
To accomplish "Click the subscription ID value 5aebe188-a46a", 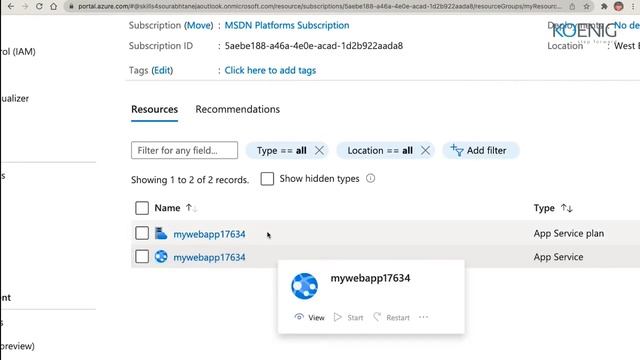I will point(314,46).
